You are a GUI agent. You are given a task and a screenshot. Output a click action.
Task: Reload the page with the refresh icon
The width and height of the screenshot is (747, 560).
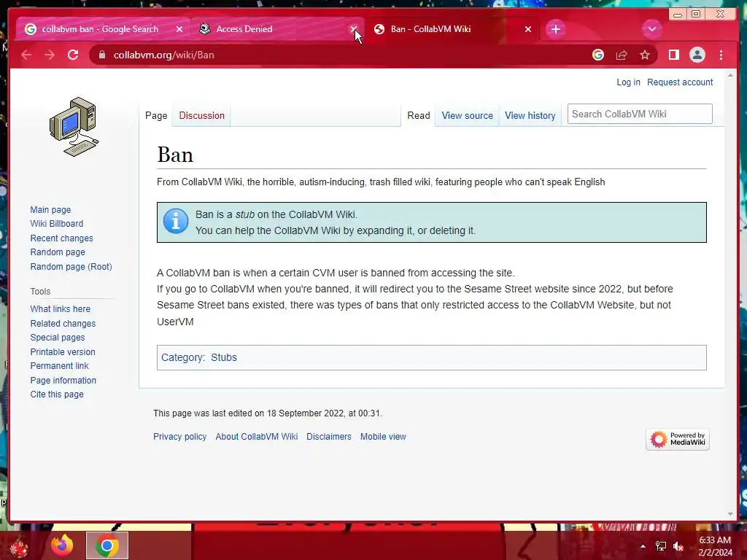[73, 55]
